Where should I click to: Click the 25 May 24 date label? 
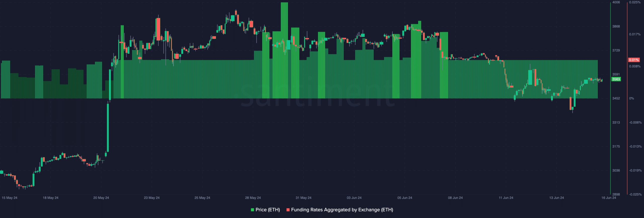202,198
